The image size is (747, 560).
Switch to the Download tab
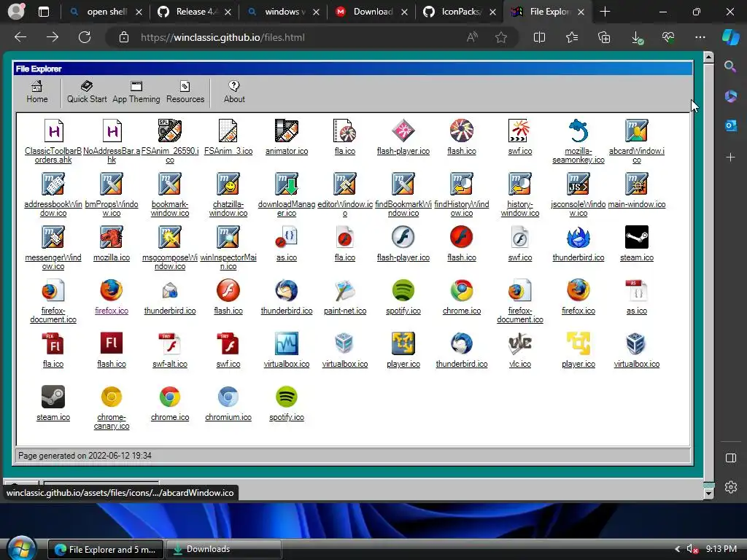point(371,12)
